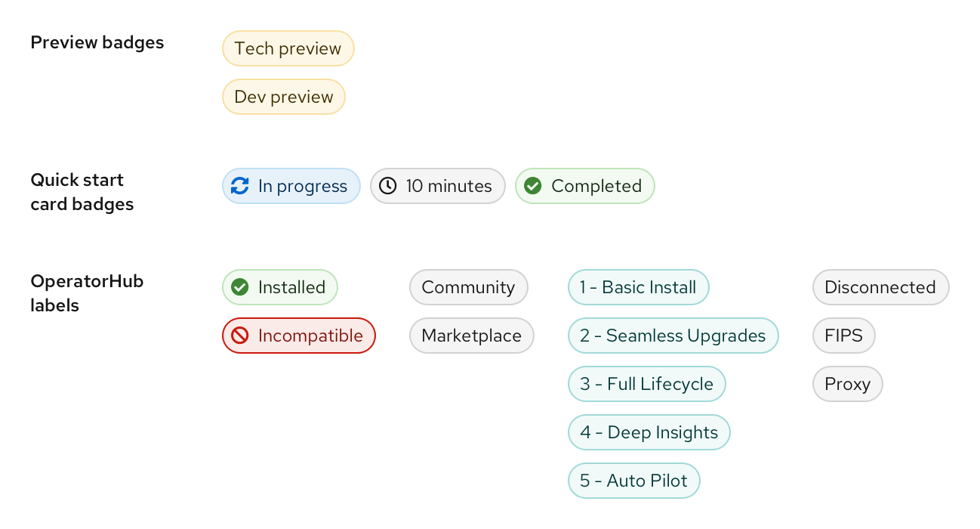
Task: Select the 5 - Auto Pilot capability badge
Action: (633, 480)
